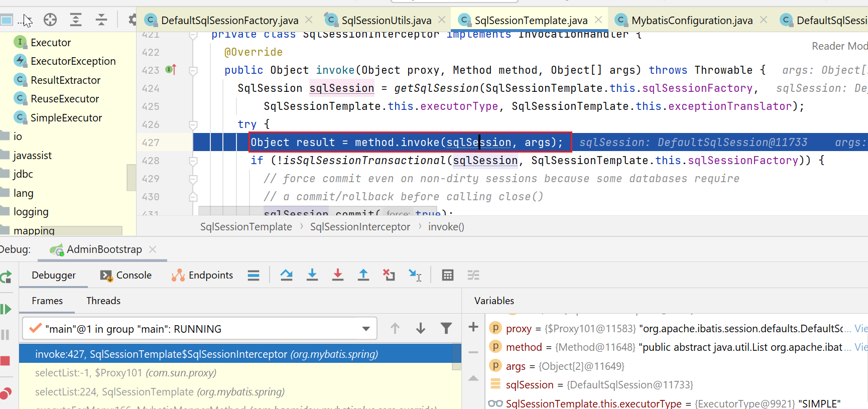Click Show Execution Point icon
The image size is (868, 409).
point(254,275)
